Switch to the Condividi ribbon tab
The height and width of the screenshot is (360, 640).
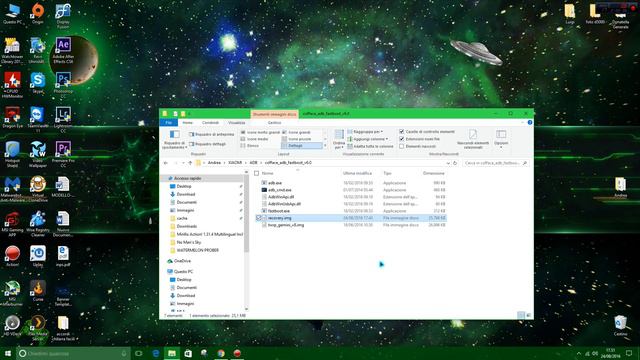(x=210, y=122)
